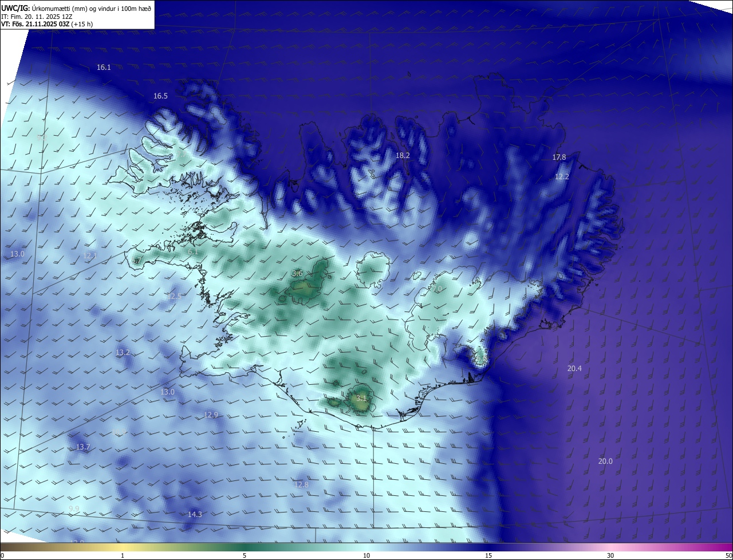This screenshot has width=733, height=560.
Task: Click the 20.0 value label
Action: (x=605, y=462)
